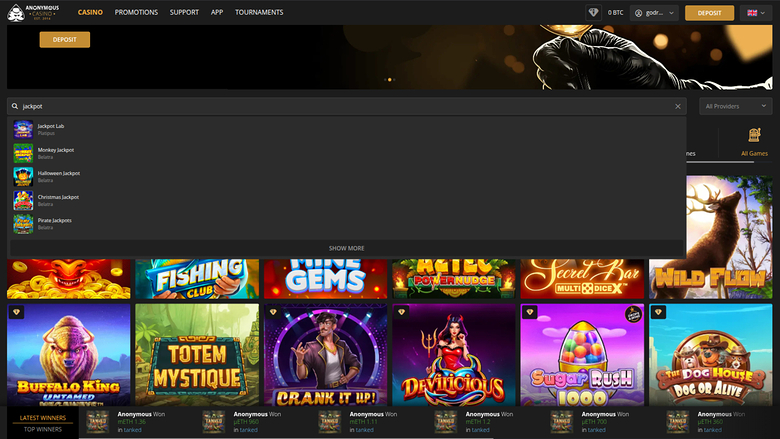Select the Christmas Jackpot result text
This screenshot has width=780, height=439.
coord(58,197)
